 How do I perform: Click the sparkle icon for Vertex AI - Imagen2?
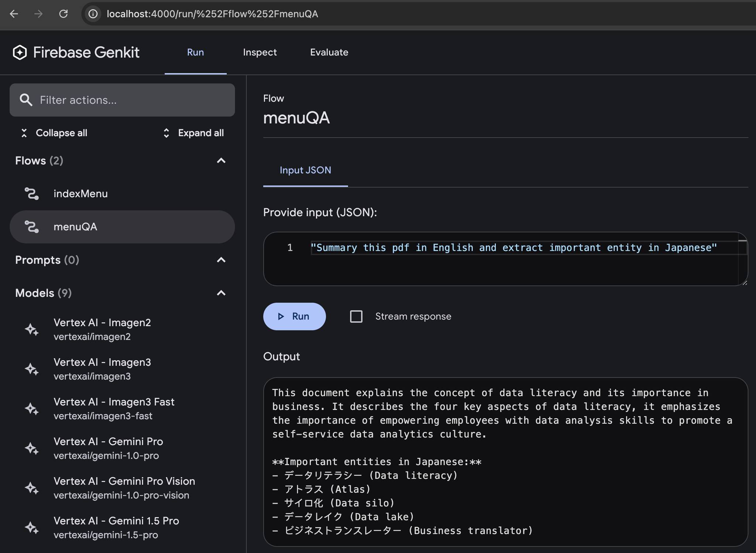[x=32, y=329]
